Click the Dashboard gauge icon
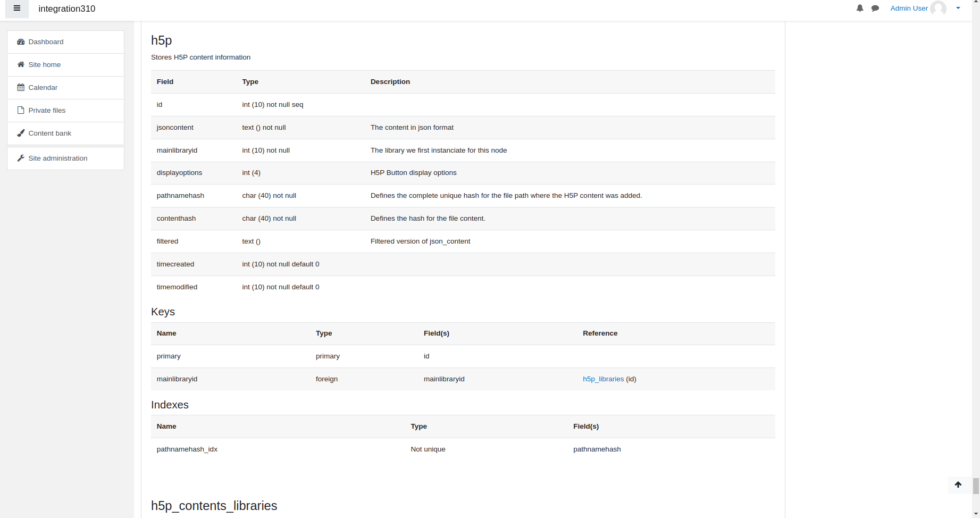 click(21, 42)
